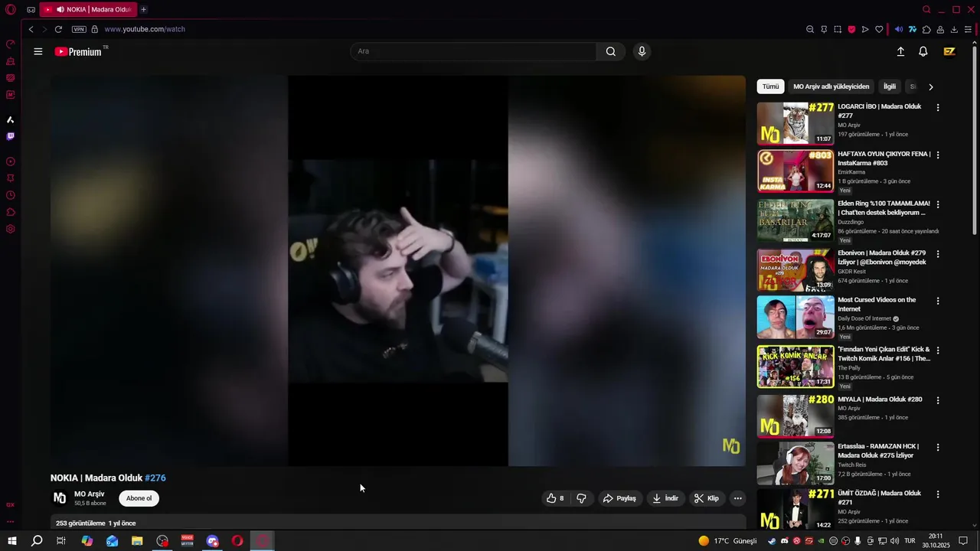
Task: Take a snapshot with dashed-square icon
Action: (x=838, y=29)
